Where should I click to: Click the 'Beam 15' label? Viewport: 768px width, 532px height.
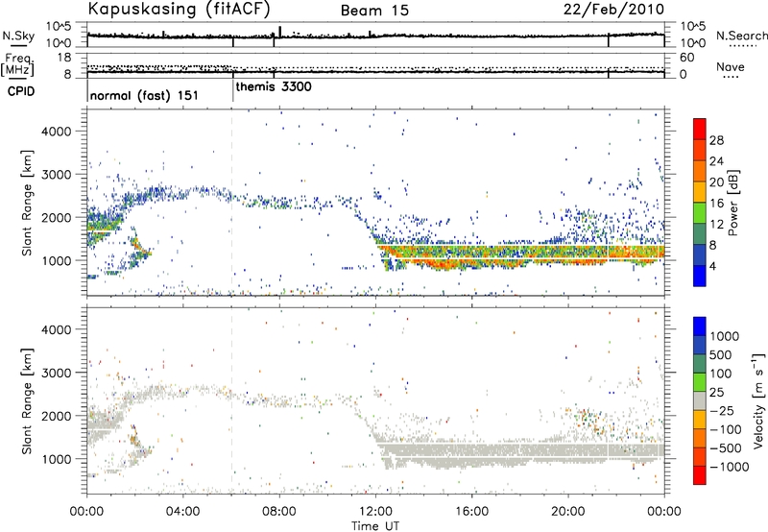374,11
